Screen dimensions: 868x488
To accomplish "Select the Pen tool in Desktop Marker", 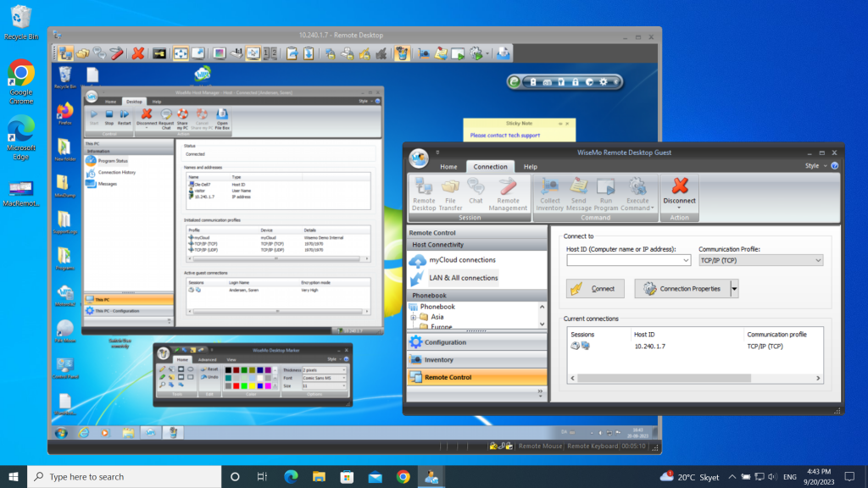I will point(161,369).
